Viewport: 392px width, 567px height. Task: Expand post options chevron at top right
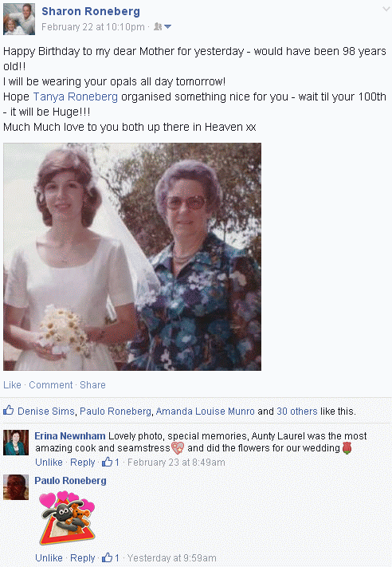coord(386,10)
